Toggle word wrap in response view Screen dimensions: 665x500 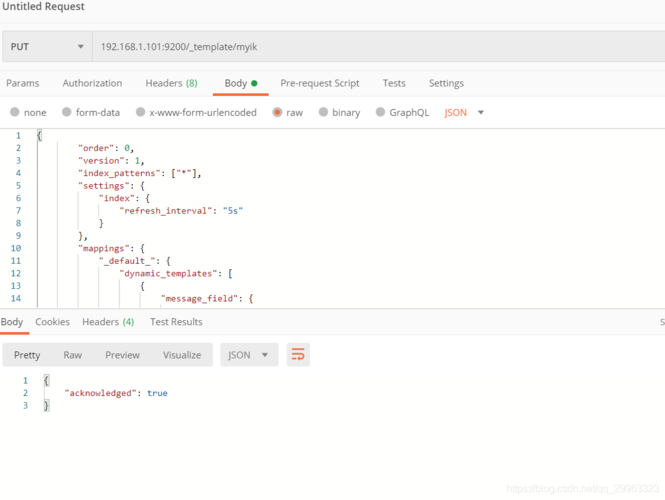click(x=298, y=355)
